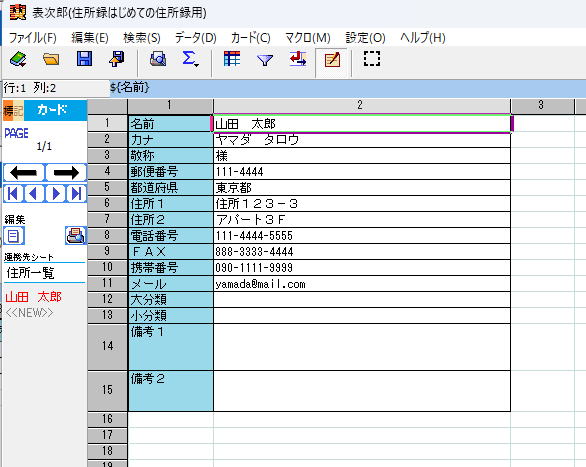Viewport: 586px width, 467px height.
Task: Click the green book icon in toolbar
Action: [18, 59]
